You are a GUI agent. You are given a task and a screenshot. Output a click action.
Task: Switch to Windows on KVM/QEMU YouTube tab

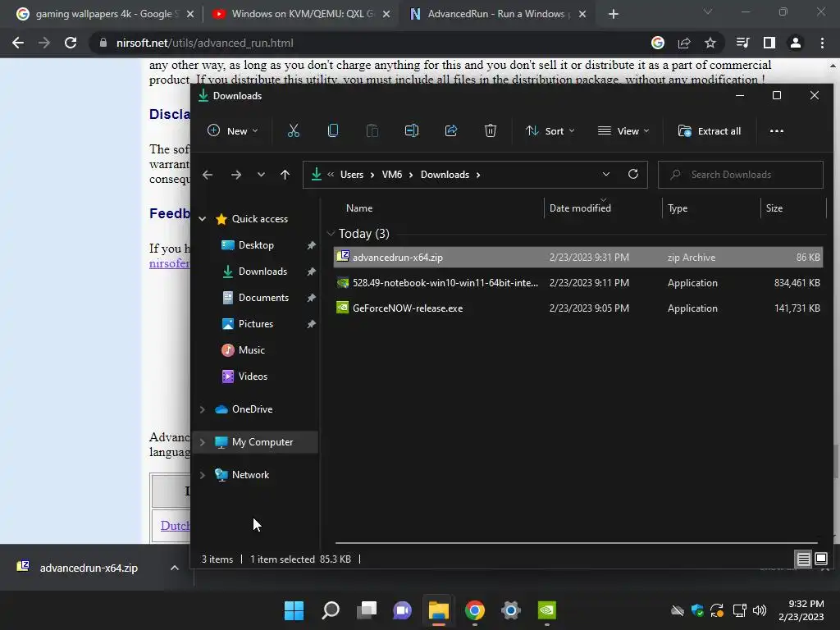(x=301, y=14)
